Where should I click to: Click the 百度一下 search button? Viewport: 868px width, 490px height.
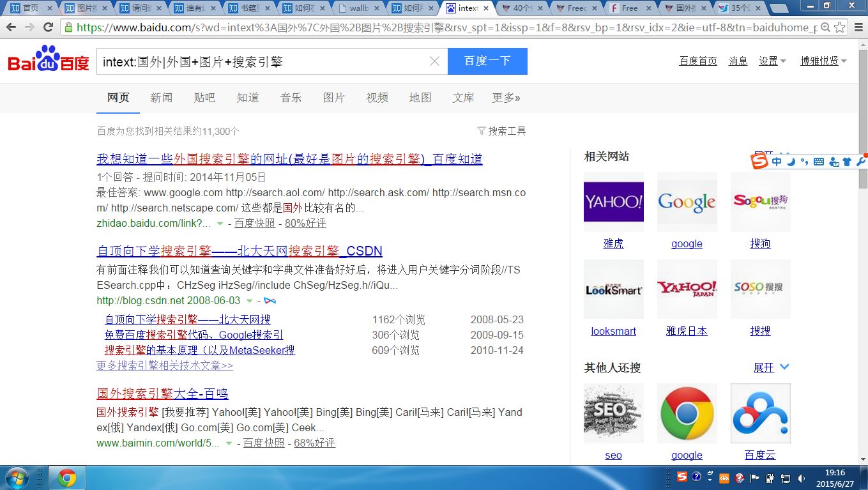[487, 61]
